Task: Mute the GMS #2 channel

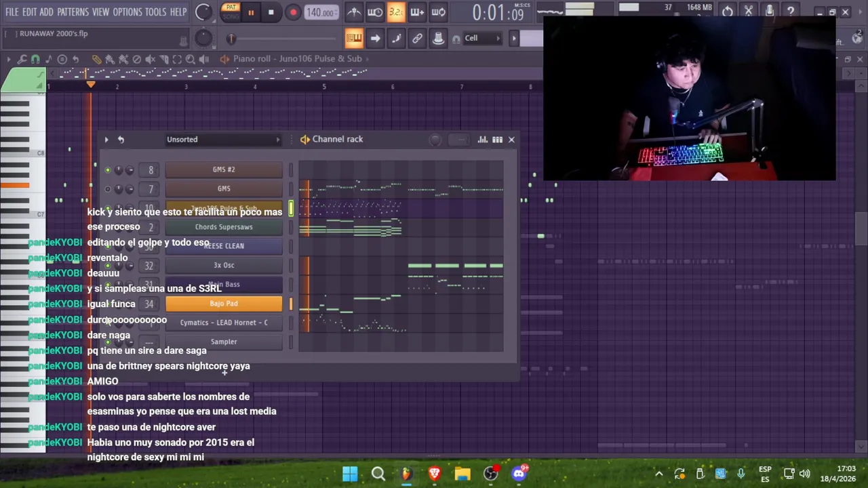Action: tap(107, 170)
